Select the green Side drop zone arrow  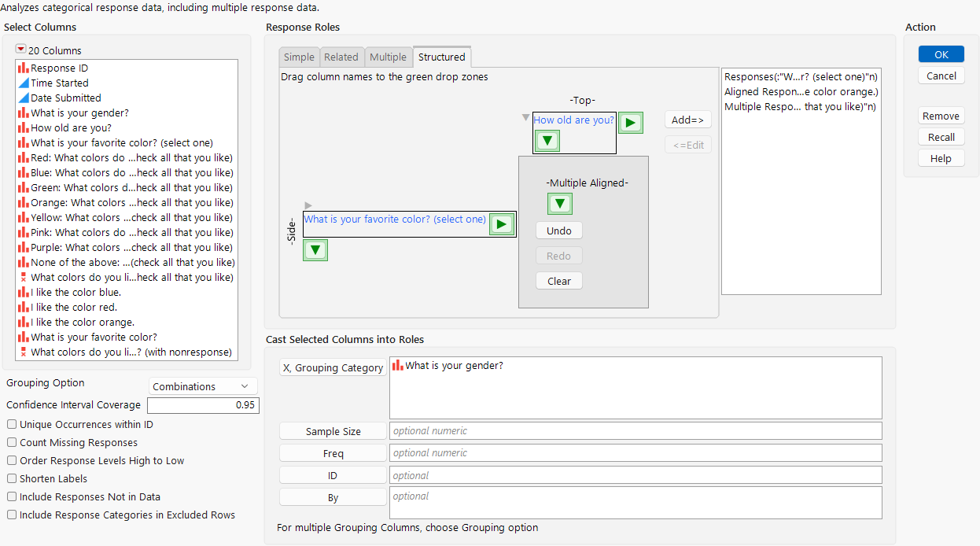coord(315,249)
